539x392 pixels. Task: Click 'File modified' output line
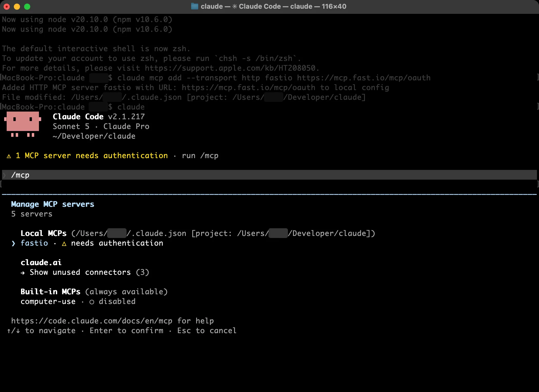[x=184, y=97]
